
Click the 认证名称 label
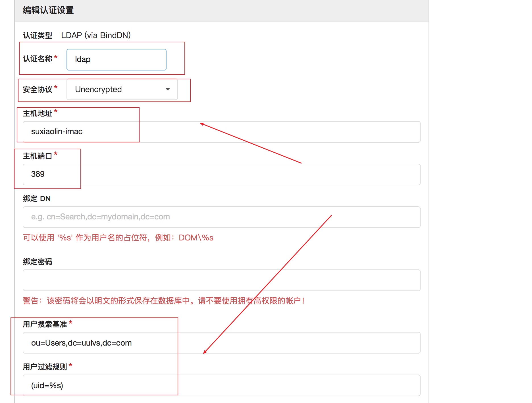click(38, 59)
